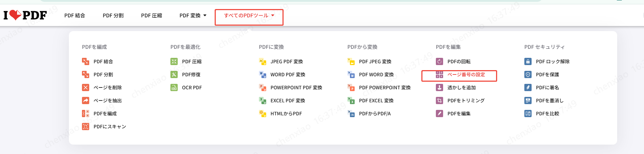Click the EXCEL PDF 変換 icon
The image size is (644, 154).
pos(263,100)
